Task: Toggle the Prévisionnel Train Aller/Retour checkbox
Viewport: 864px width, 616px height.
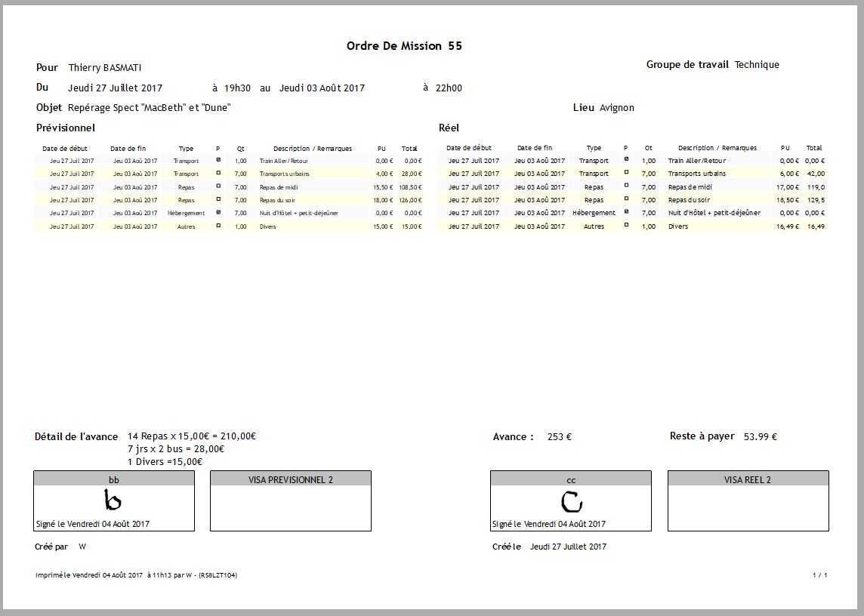Action: tap(218, 160)
